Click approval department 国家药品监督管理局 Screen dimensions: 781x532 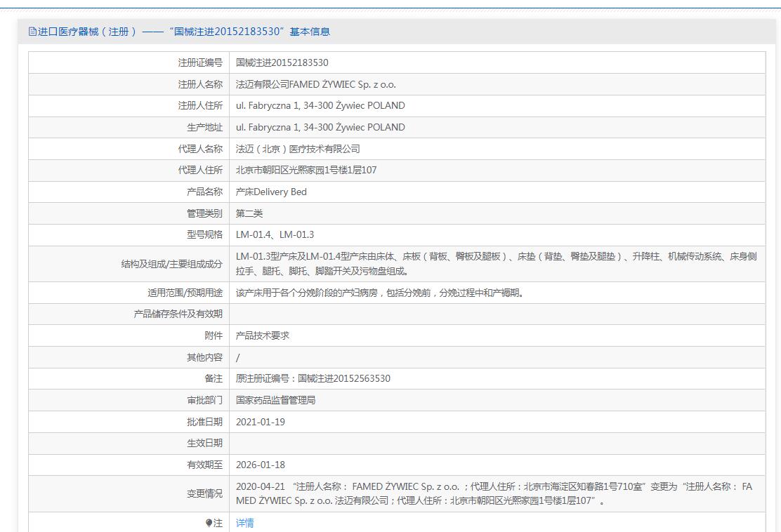(x=275, y=400)
